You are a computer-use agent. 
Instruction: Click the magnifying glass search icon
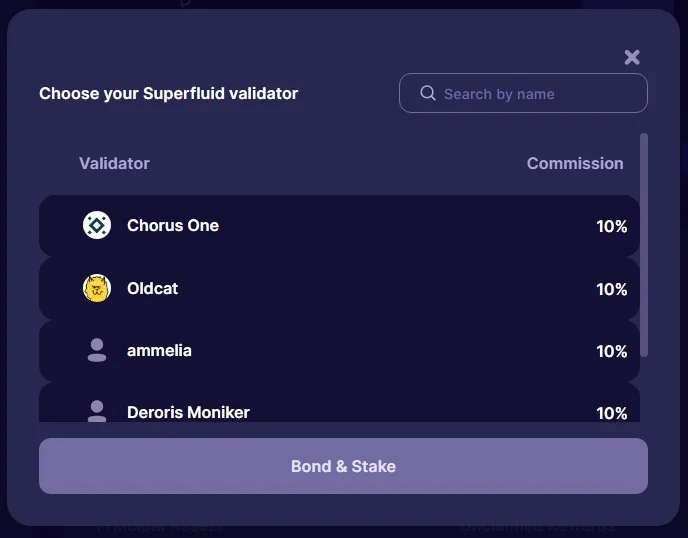tap(428, 93)
